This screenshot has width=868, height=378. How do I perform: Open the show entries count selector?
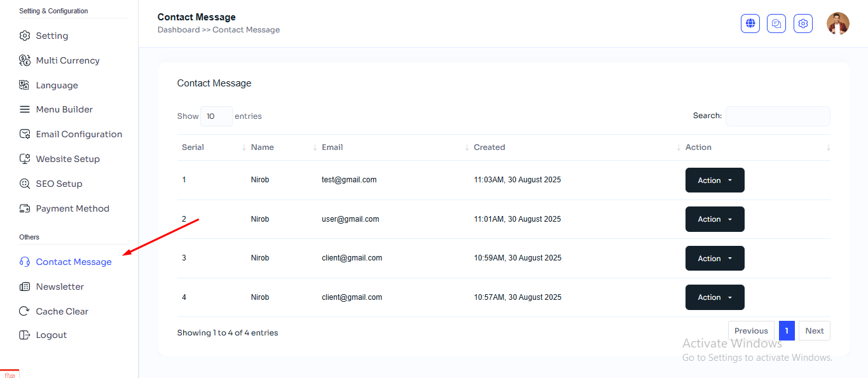click(x=216, y=116)
